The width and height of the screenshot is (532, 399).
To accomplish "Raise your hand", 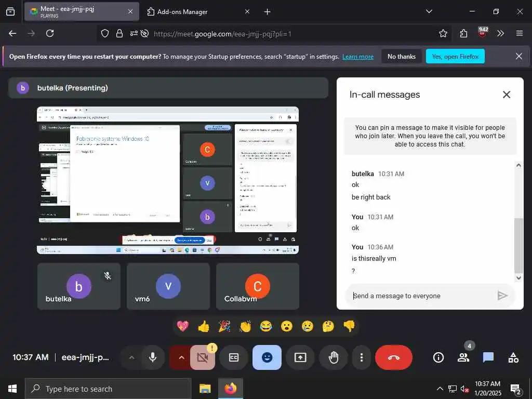I will tap(334, 357).
